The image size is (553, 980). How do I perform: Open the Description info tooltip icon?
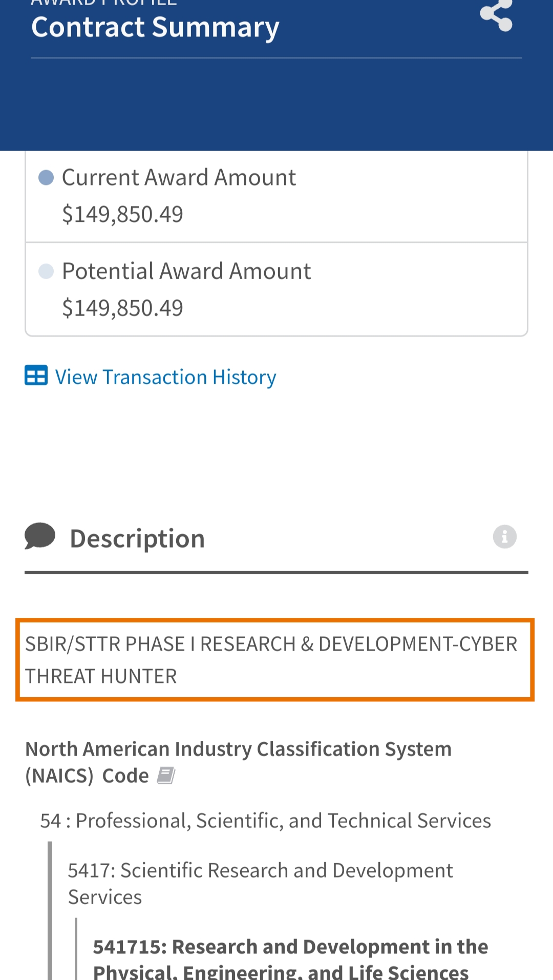[504, 537]
